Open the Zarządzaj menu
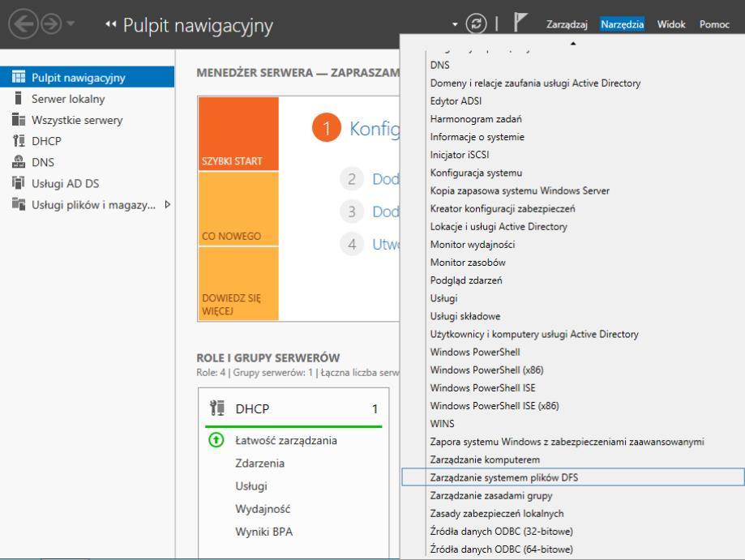This screenshot has width=745, height=560. [567, 24]
